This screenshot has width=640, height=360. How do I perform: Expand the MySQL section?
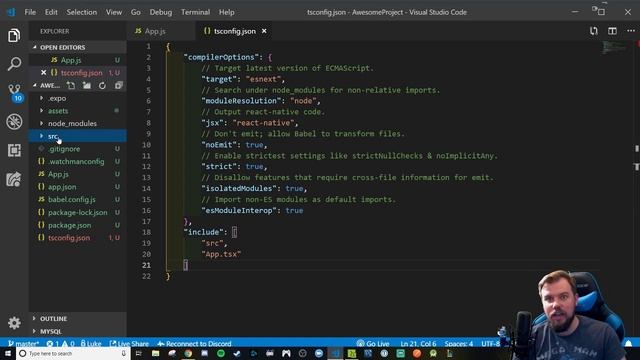(78, 331)
